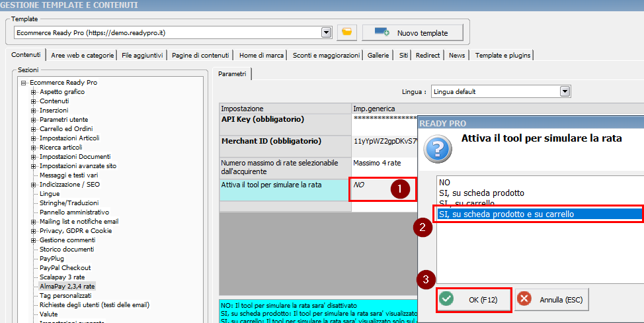Click the NO value for simulare la rata
644x323 pixels.
pos(383,190)
